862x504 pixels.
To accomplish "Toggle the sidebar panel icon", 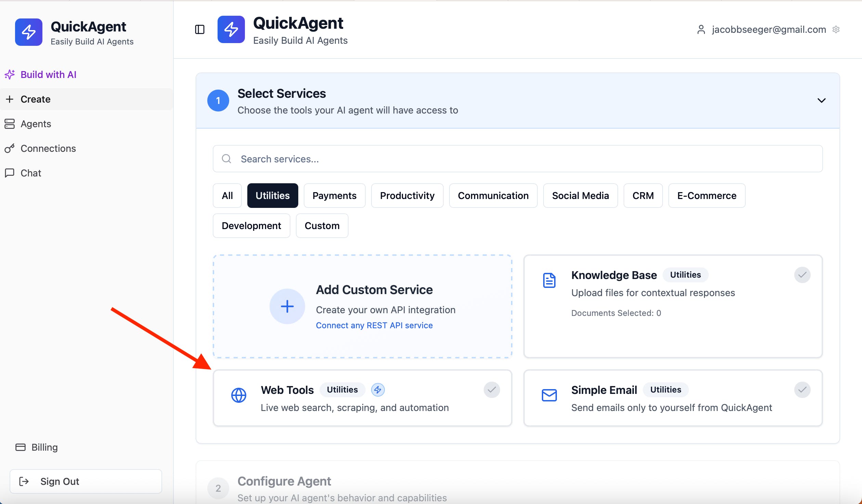I will (x=200, y=29).
